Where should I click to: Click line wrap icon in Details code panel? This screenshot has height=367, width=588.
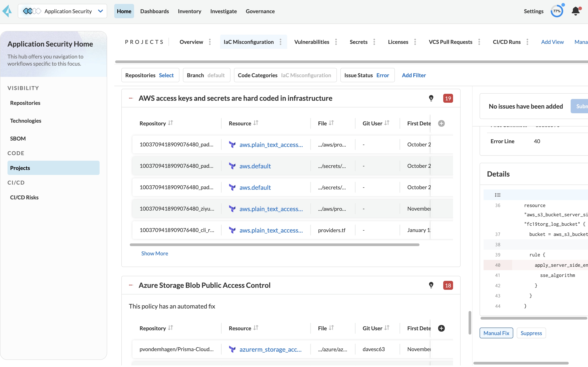tap(497, 195)
